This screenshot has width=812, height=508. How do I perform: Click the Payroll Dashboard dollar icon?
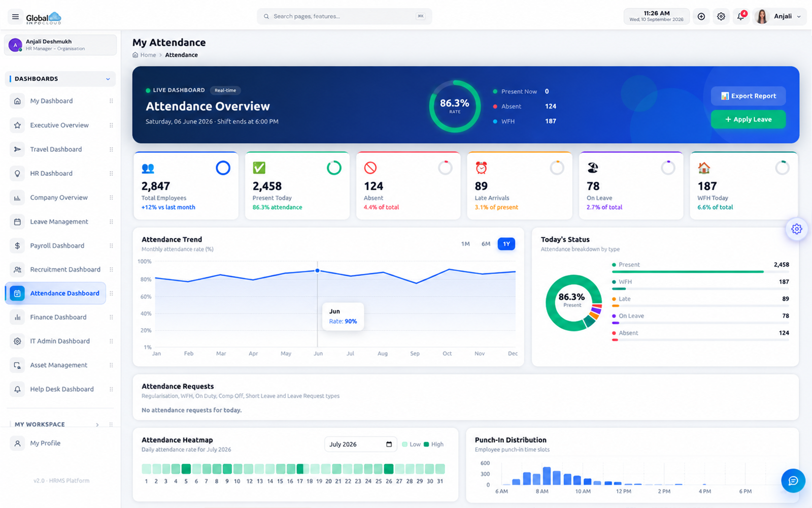17,245
